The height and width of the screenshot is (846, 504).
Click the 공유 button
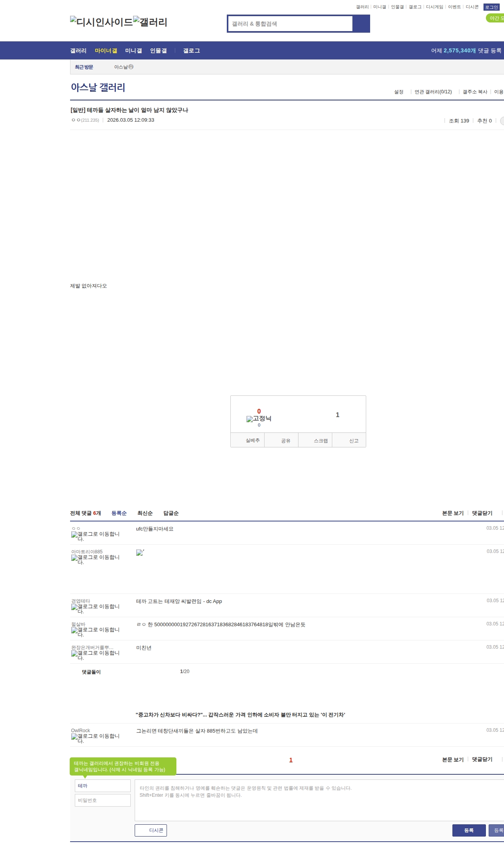(x=281, y=440)
